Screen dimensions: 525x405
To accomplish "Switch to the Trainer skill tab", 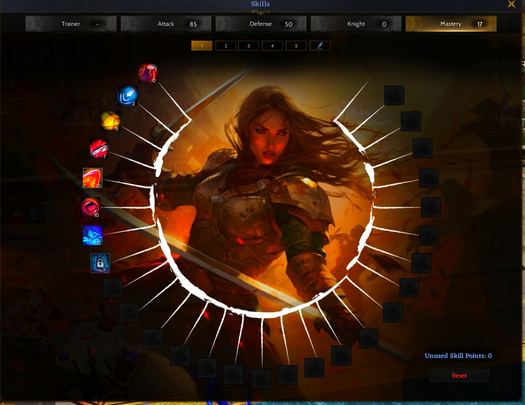I will 71,24.
